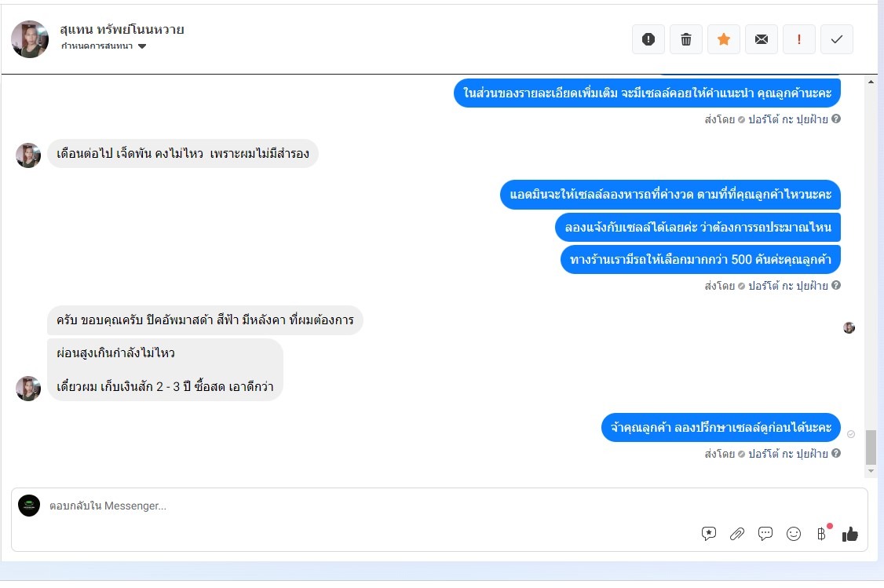Click sender name ปอร์โต้ กะ ปุยฝ้าย under first message
The height and width of the screenshot is (588, 884).
coord(788,119)
